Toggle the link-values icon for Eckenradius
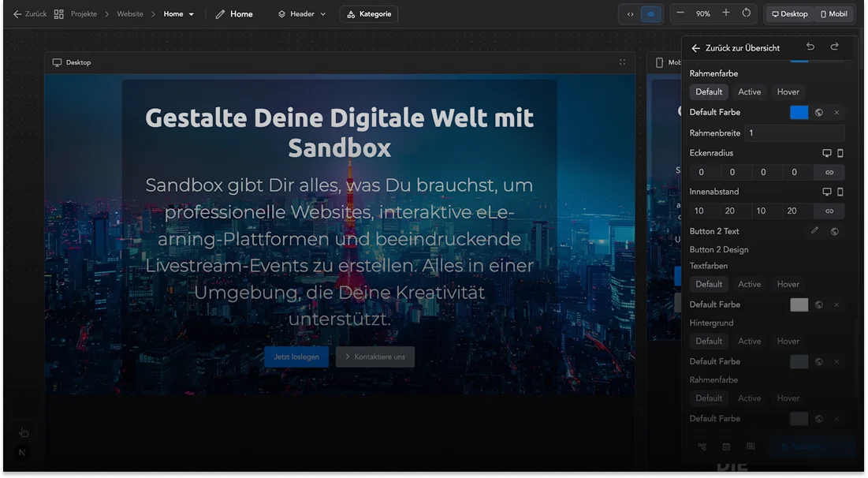The height and width of the screenshot is (478, 868). click(x=829, y=172)
